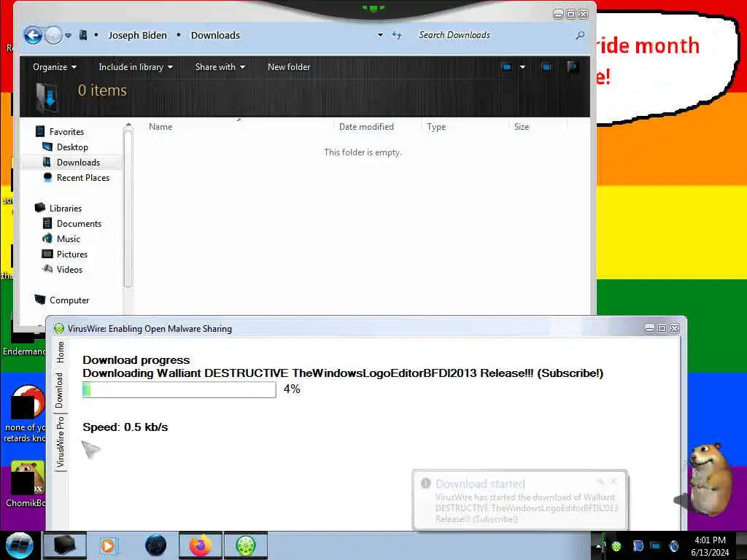Click the Downloads breadcrumb in address bar
The image size is (747, 560).
coord(215,35)
